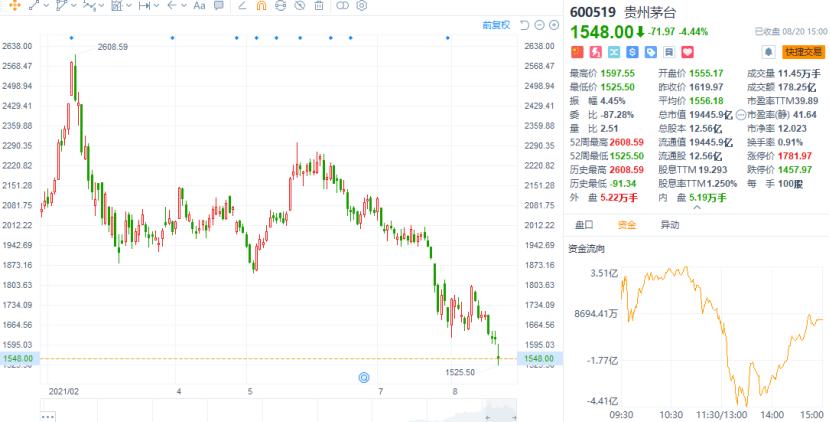
Task: Open the 前复权 price adjustment selector
Action: click(x=496, y=24)
